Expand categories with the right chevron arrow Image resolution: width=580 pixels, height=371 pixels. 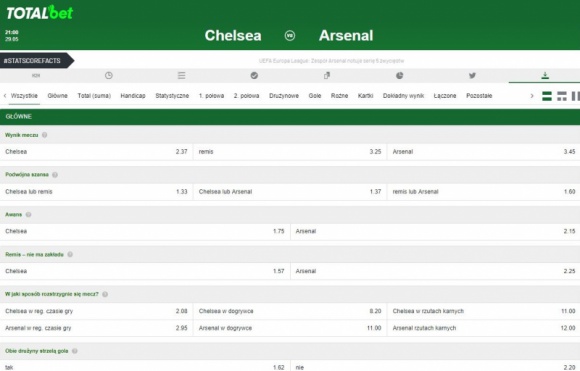pos(532,96)
